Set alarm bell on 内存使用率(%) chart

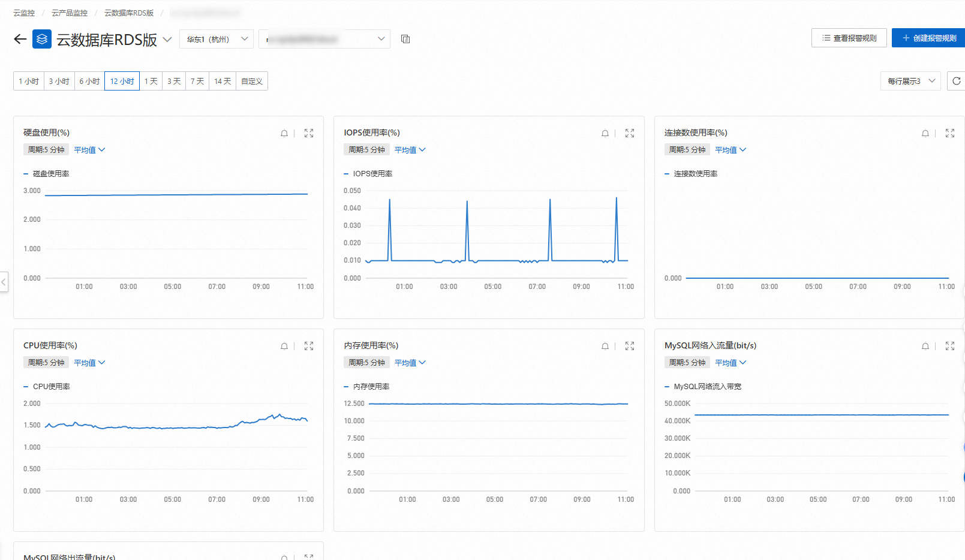[x=605, y=346]
